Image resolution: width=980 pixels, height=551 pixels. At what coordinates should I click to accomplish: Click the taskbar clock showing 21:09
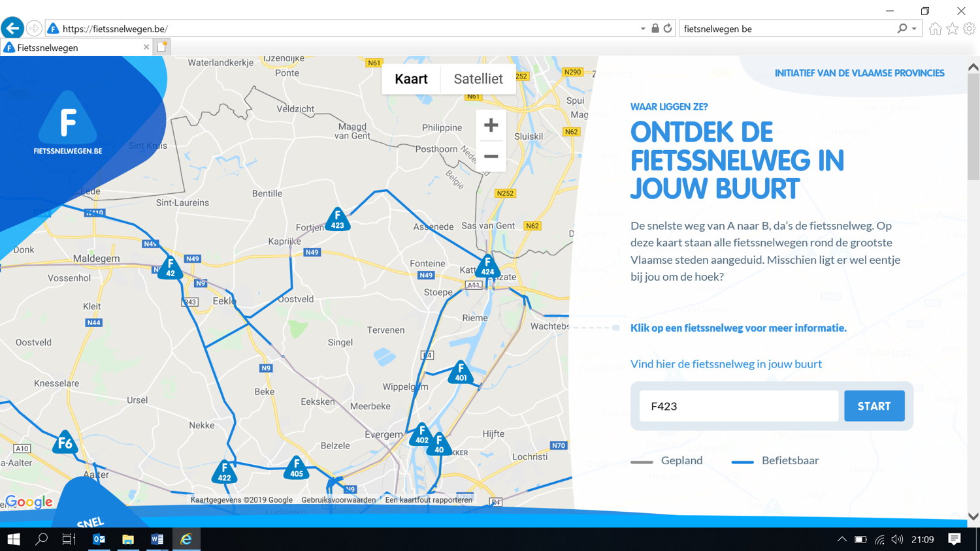pos(923,539)
